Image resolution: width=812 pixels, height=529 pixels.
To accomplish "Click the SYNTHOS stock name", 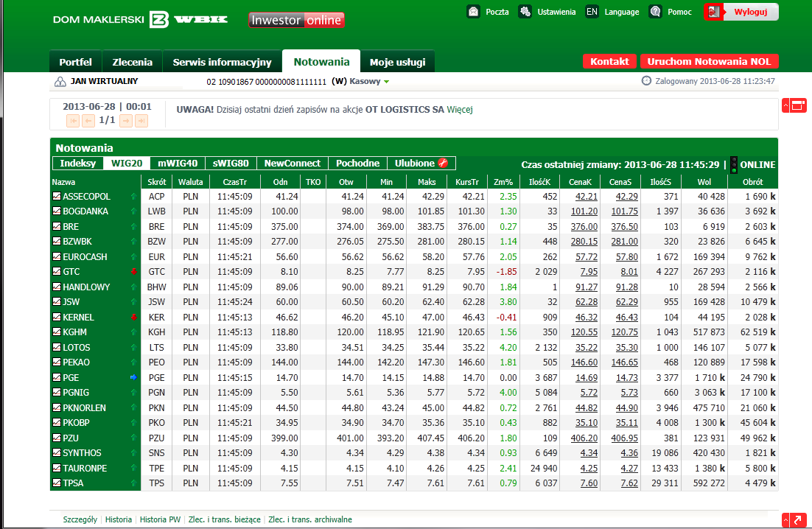I will pos(83,453).
